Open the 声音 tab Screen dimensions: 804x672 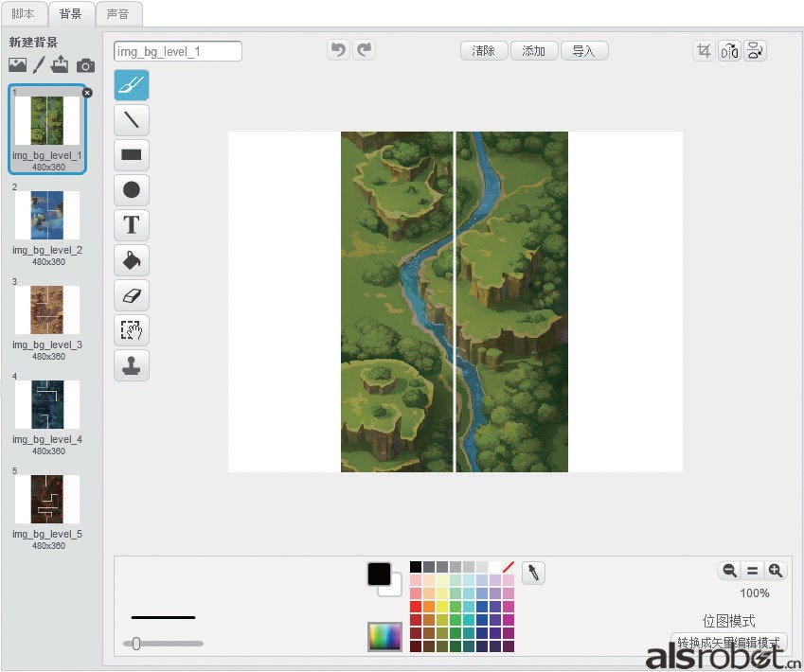[x=118, y=14]
